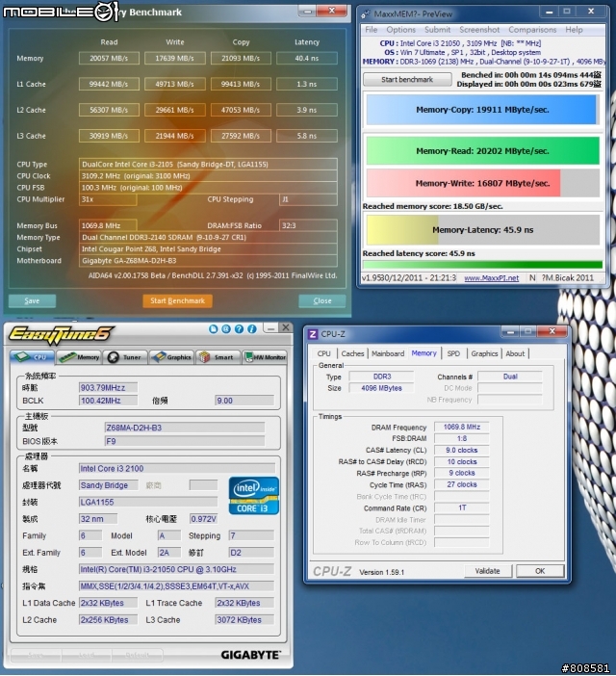The width and height of the screenshot is (616, 676).
Task: Click '?M.Bicak 2011' in MaxxMEM status bar
Action: pyautogui.click(x=568, y=278)
